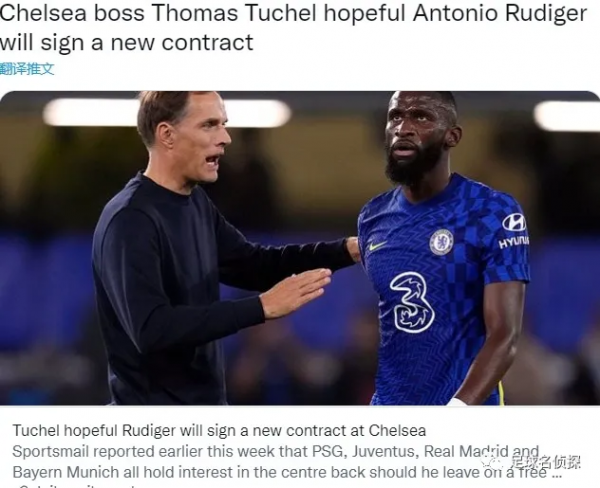Open the card headline about Tuchel and Rudiger
Image resolution: width=600 pixels, height=488 pixels.
click(219, 430)
